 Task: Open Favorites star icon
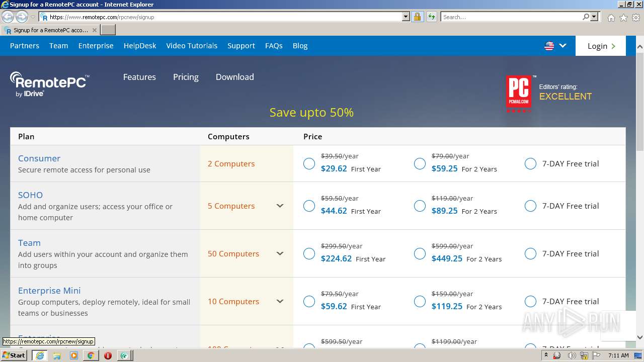pyautogui.click(x=623, y=18)
